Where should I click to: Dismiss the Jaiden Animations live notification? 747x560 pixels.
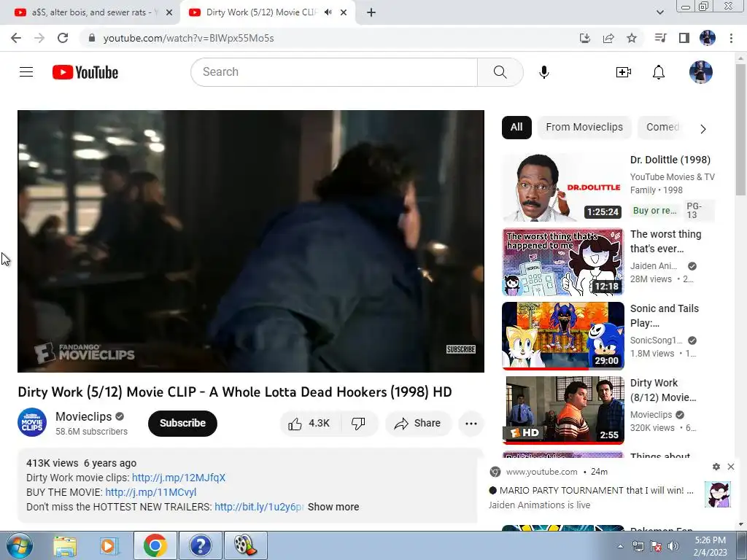tap(731, 467)
